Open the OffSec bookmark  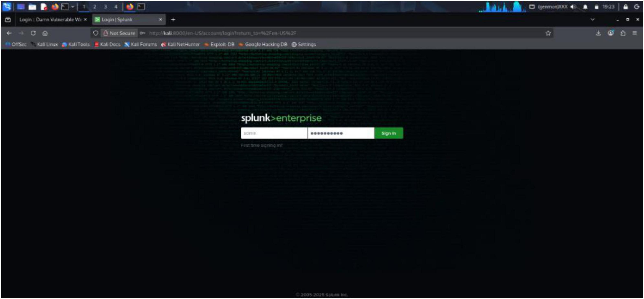pyautogui.click(x=16, y=44)
